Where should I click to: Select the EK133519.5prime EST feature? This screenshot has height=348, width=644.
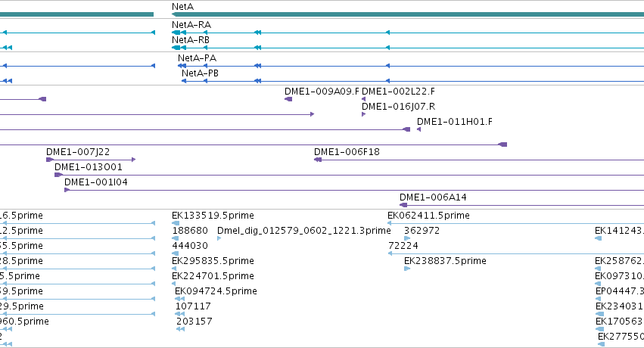(176, 223)
